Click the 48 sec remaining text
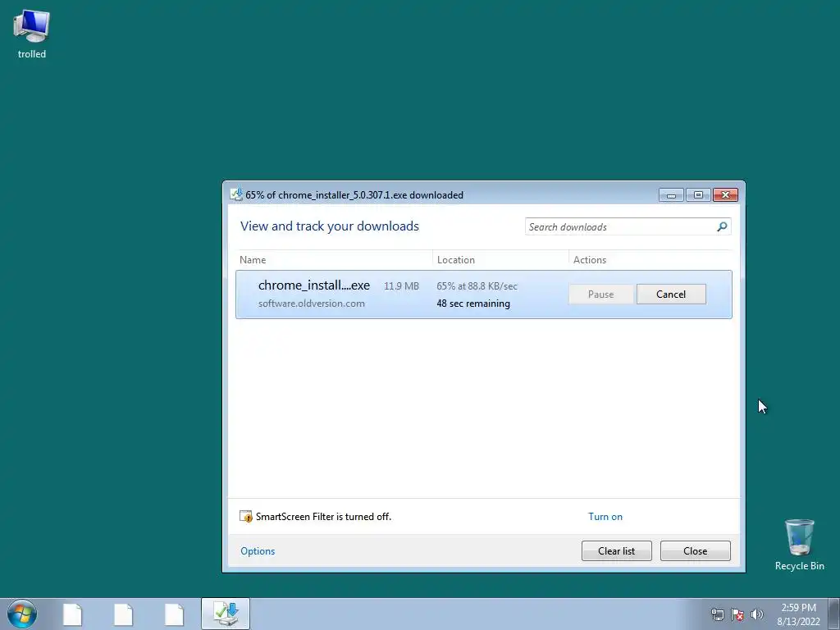The height and width of the screenshot is (630, 840). 473,304
